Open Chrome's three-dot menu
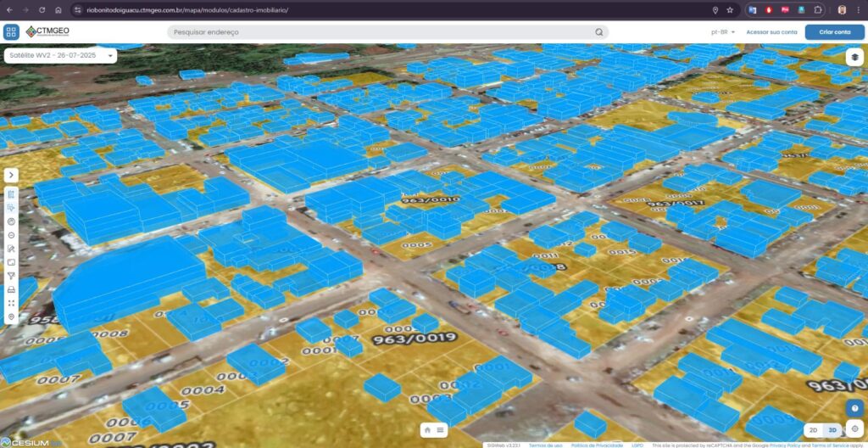Viewport: 868px width, 448px height. click(858, 10)
